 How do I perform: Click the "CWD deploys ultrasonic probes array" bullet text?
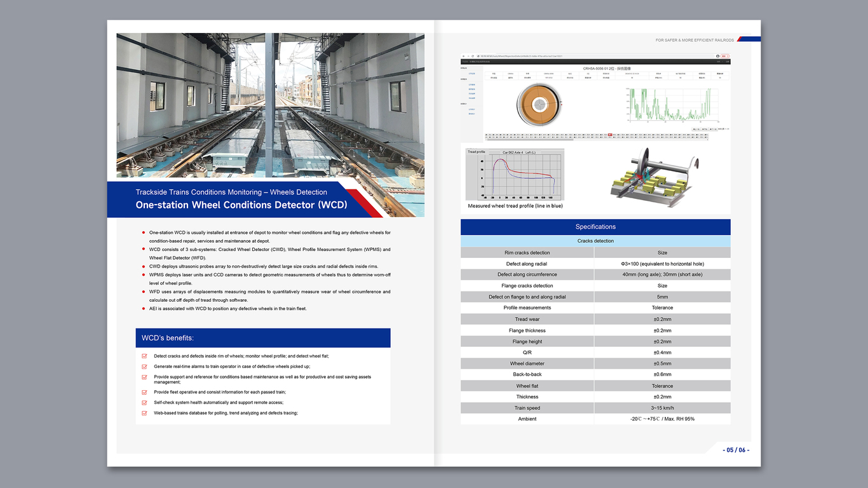click(264, 266)
